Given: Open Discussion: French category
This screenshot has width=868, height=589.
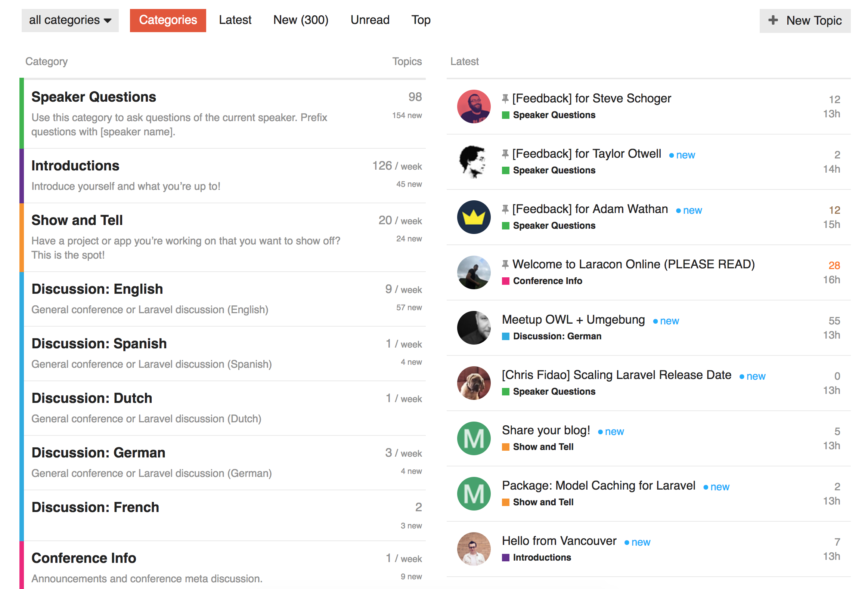Looking at the screenshot, I should (x=95, y=507).
